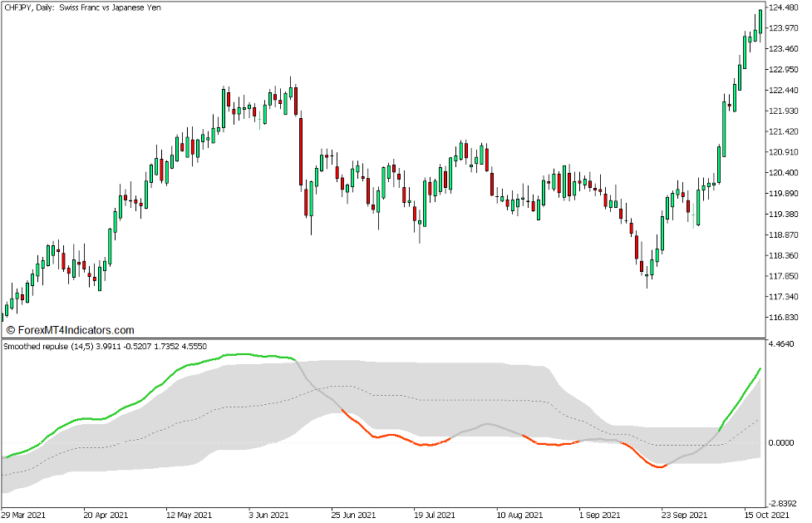Select the long red candle near 3 Jun
This screenshot has height=523, width=812.
click(x=299, y=150)
